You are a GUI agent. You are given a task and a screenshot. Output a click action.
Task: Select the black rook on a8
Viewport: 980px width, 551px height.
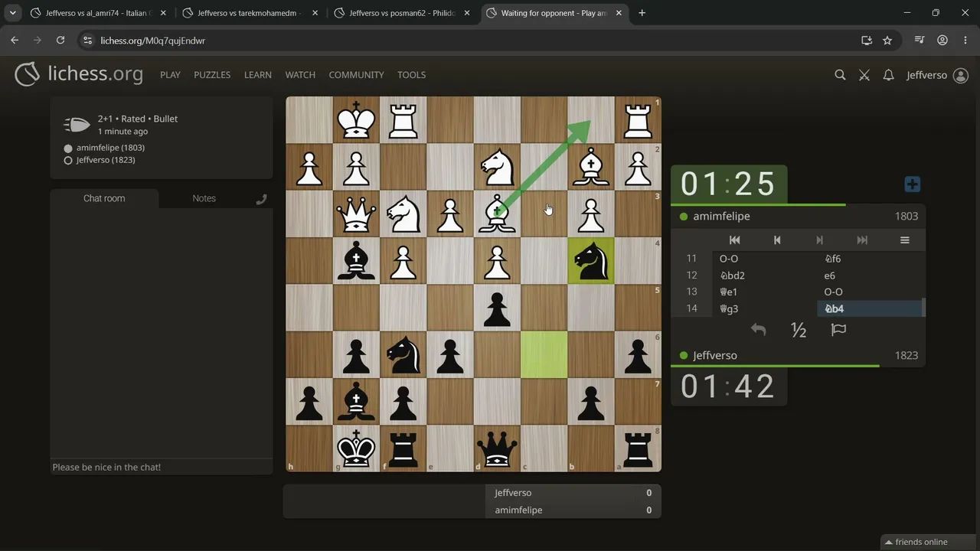pos(638,448)
